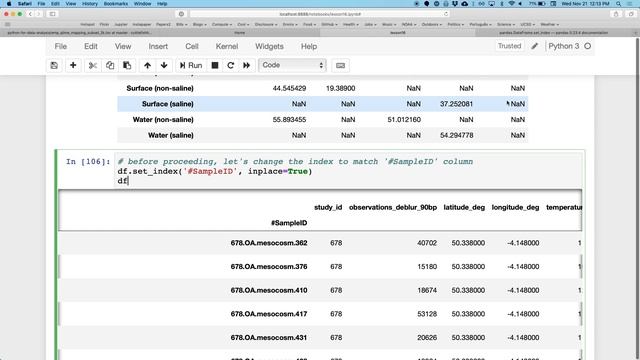Viewport: 640px width, 360px height.
Task: Move selected cell down arrow
Action: pyautogui.click(x=164, y=65)
